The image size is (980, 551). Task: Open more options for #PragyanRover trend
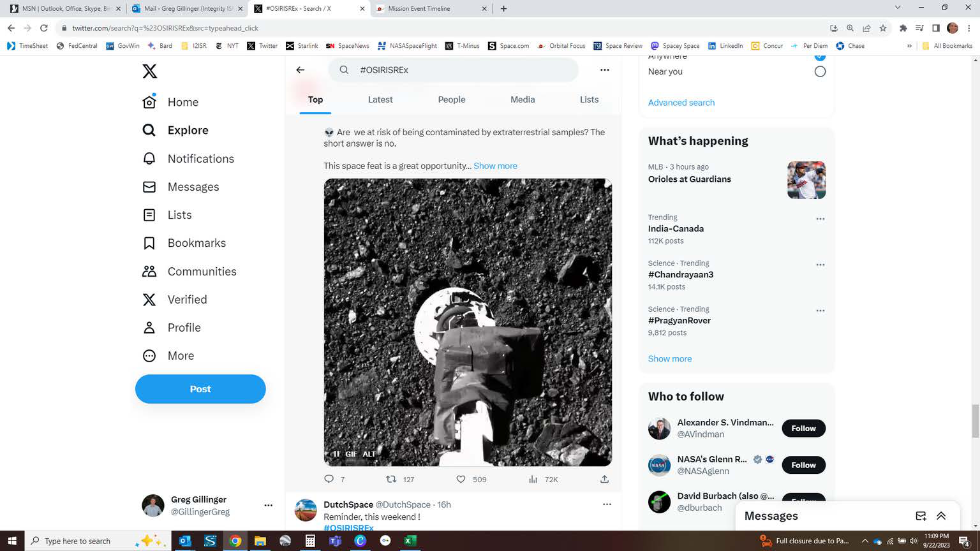pyautogui.click(x=820, y=311)
